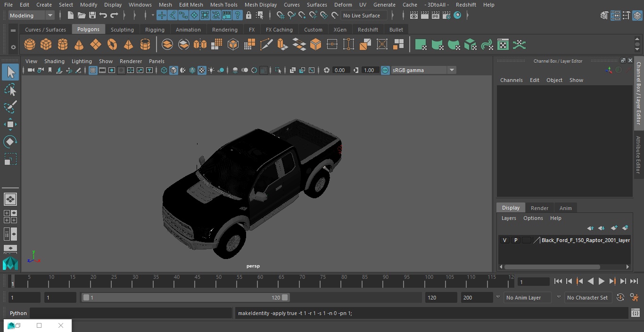The image size is (644, 332).
Task: Click the New Scene file icon
Action: [70, 16]
